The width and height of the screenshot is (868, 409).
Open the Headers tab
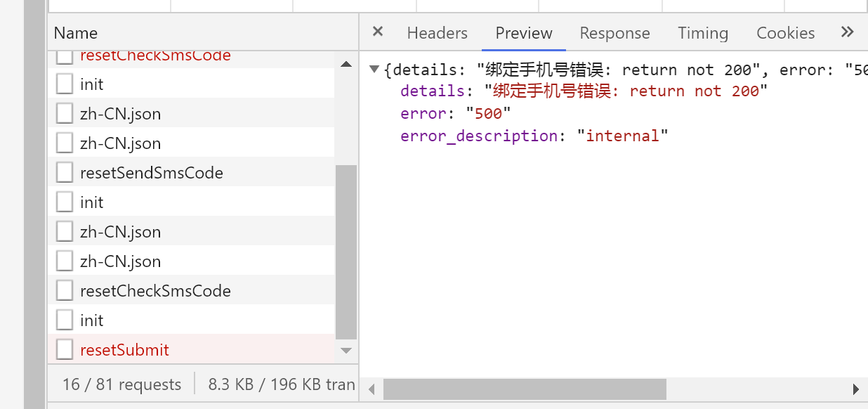(437, 33)
